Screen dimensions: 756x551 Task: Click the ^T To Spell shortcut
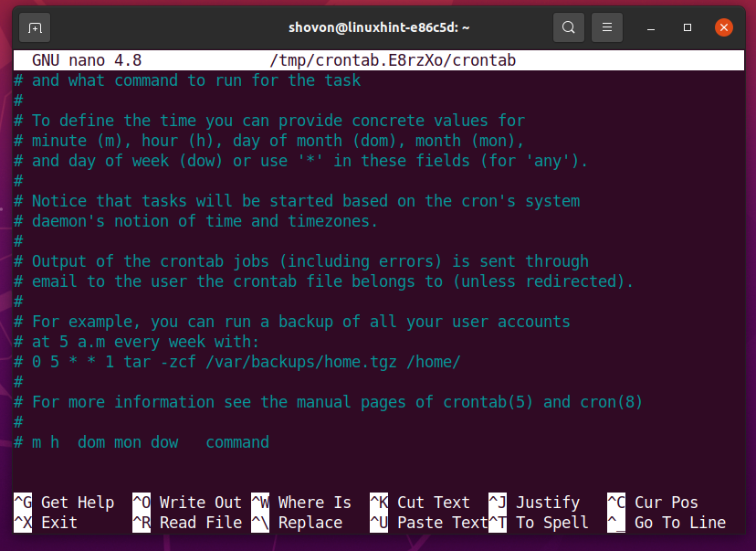[x=539, y=523]
